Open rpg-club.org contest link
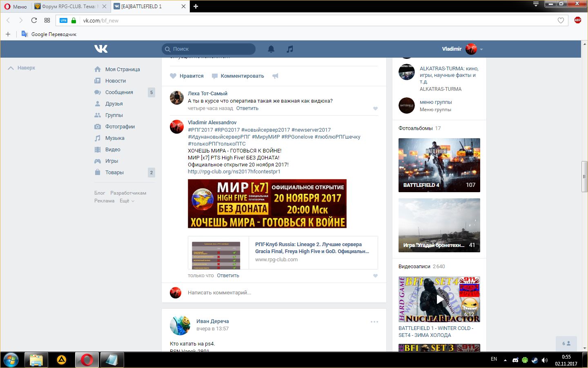This screenshot has height=368, width=588. coord(234,172)
